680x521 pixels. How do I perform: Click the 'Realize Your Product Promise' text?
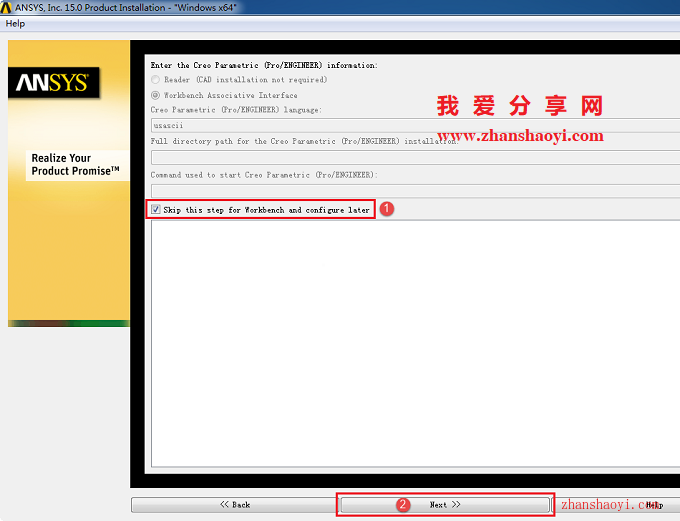[75, 165]
